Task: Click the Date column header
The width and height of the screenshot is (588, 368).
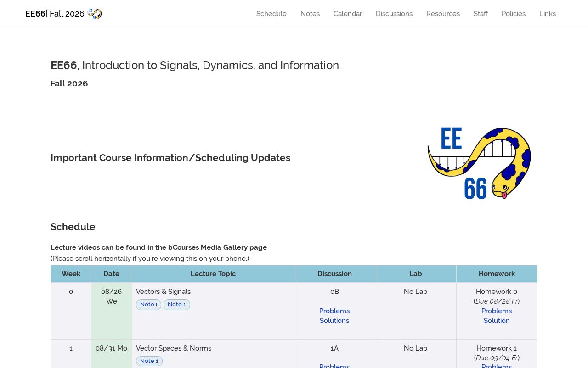Action: [x=112, y=274]
